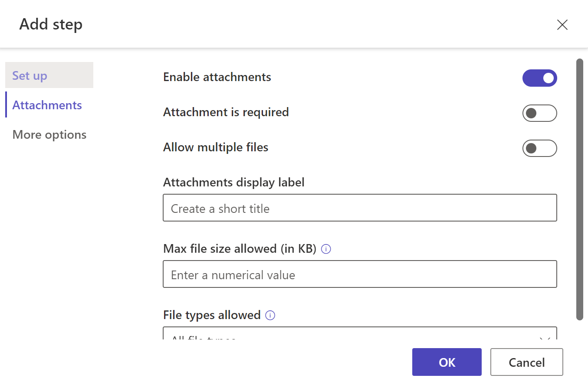Click the Max file size numerical field
Viewport: 588px width, 388px height.
click(360, 274)
